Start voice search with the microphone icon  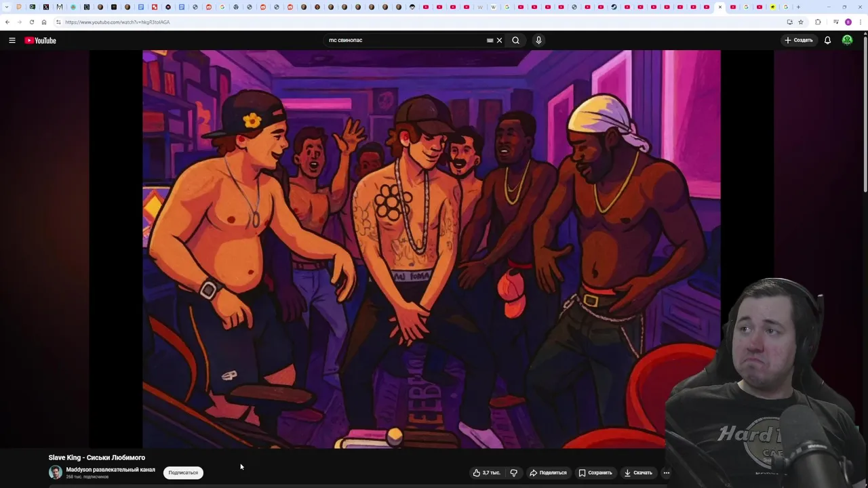[x=538, y=40]
